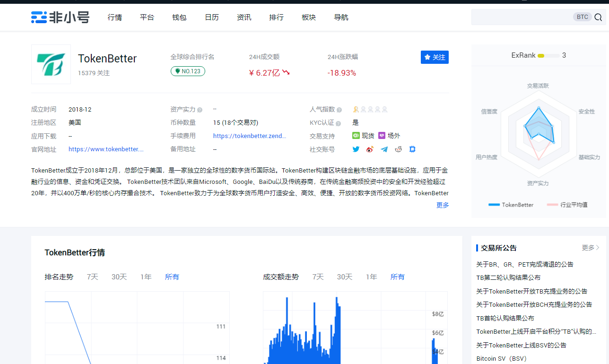Click the 关注 follow button
The height and width of the screenshot is (364, 609).
pos(435,57)
